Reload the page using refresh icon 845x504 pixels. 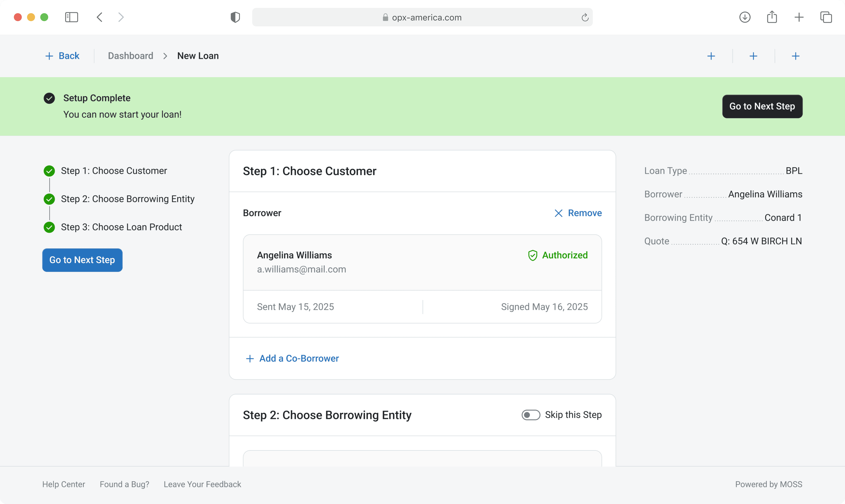585,17
